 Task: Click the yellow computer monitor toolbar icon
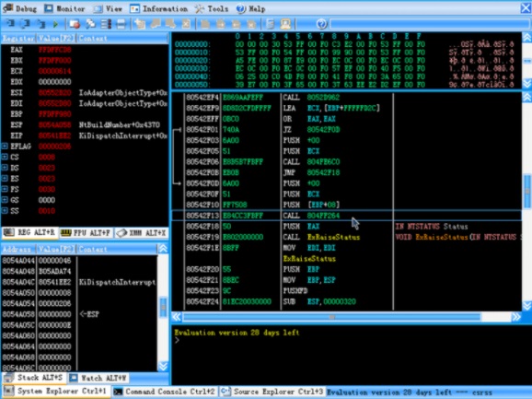[x=285, y=24]
